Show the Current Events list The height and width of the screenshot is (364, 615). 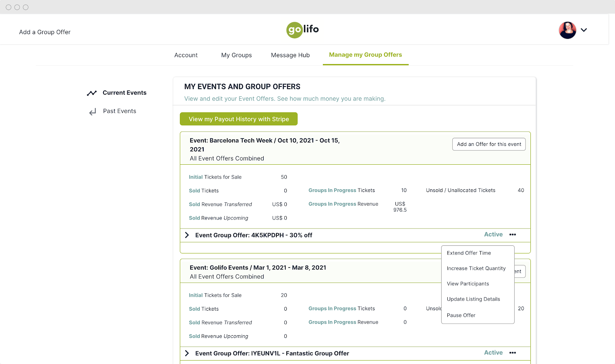coord(125,93)
